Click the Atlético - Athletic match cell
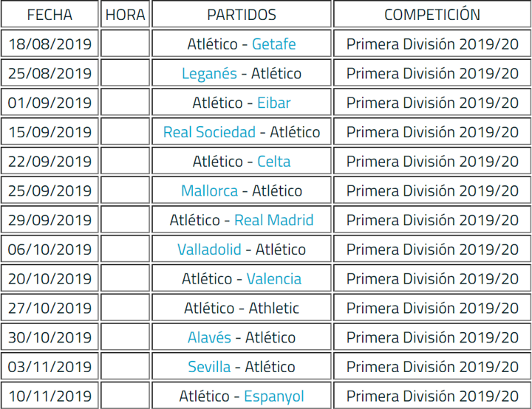Viewport: 532px width, 409px height. click(242, 308)
